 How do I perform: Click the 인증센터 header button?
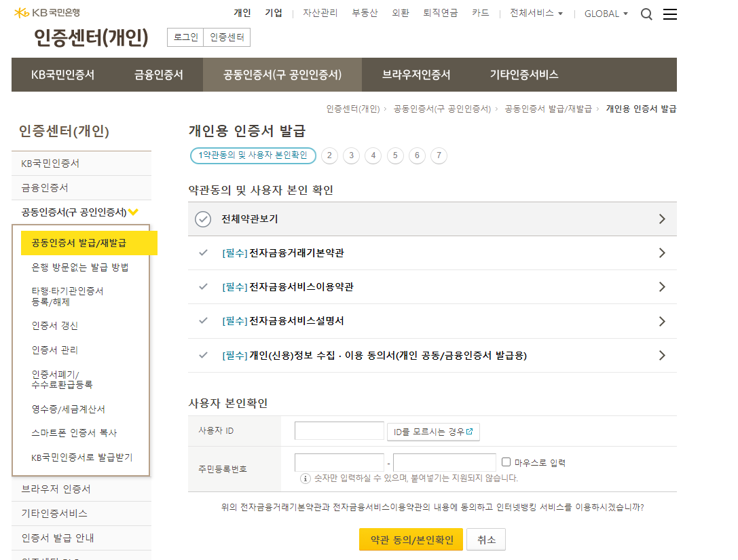[227, 37]
